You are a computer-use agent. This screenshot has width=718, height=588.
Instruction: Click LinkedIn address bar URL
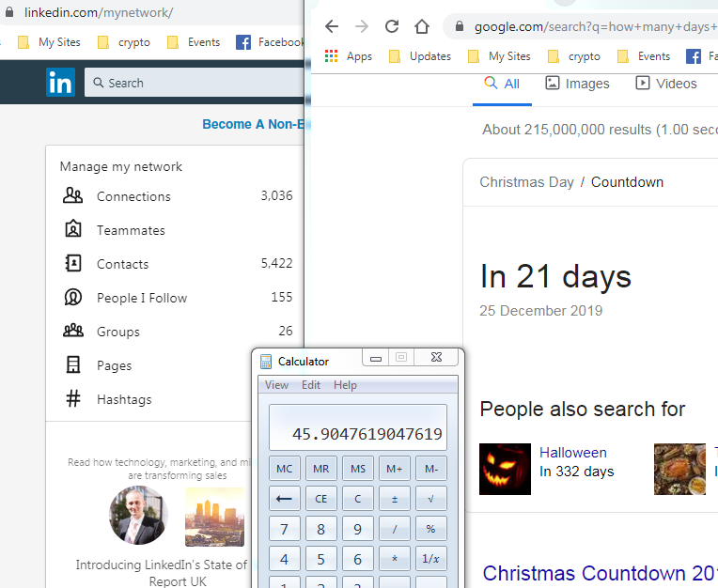pos(99,12)
